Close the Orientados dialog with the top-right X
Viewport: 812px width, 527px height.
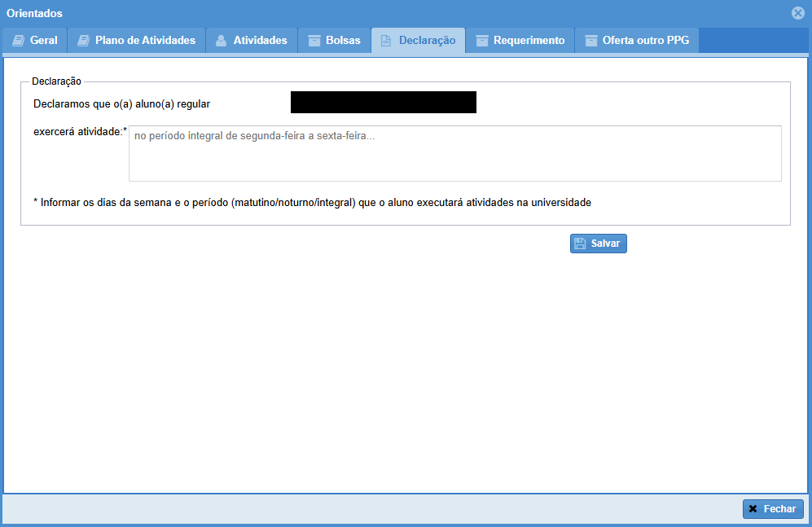click(x=798, y=13)
